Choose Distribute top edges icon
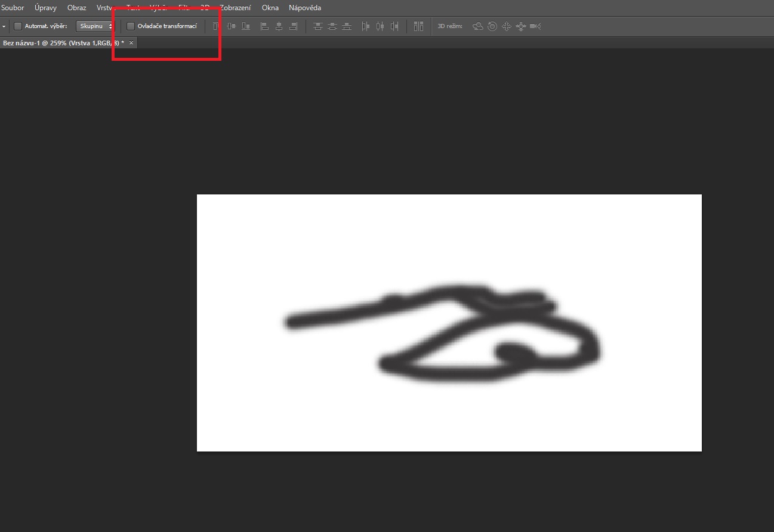The width and height of the screenshot is (774, 532). coord(318,26)
